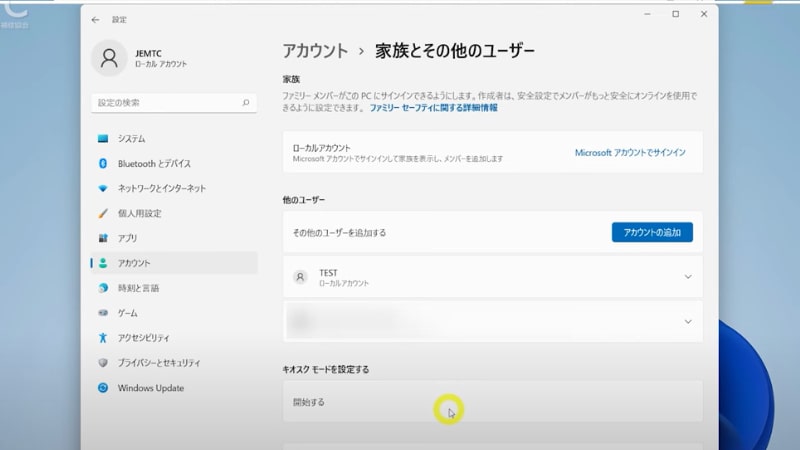The height and width of the screenshot is (450, 800).
Task: Click Microsoft アカウントでサインイン link
Action: click(630, 153)
